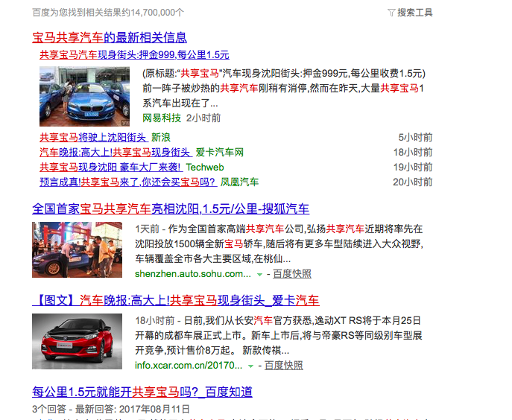
Task: Open 全国首家宝马共享汽车亮相沈阳 搜狐汽车 result
Action: coord(171,209)
